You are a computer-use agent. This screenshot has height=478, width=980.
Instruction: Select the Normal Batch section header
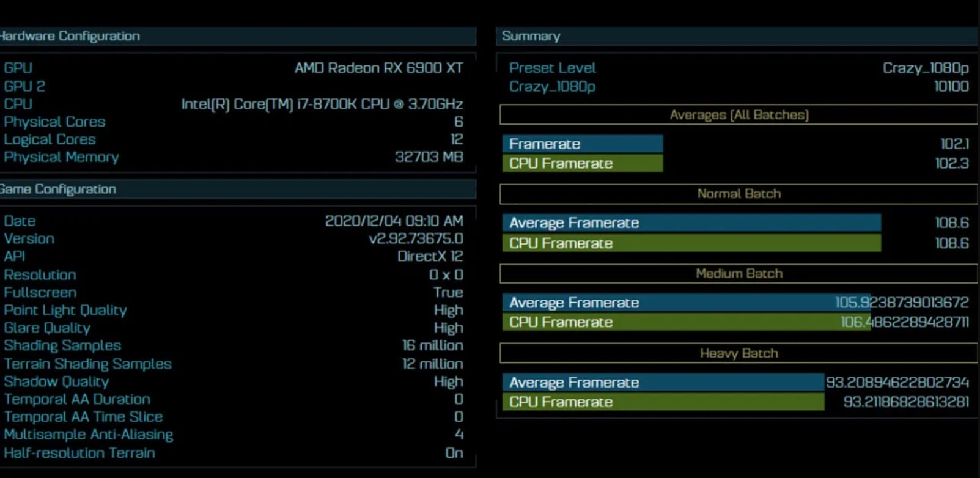[x=739, y=194]
